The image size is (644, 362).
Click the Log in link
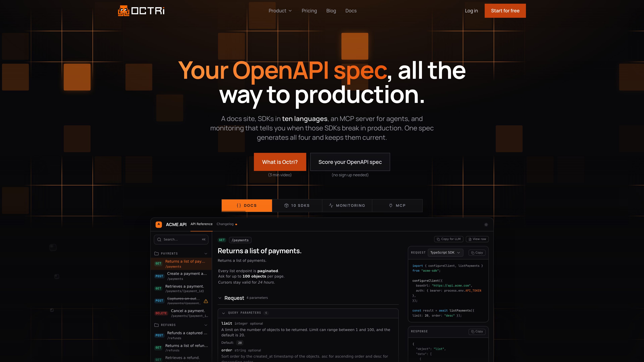tap(471, 11)
